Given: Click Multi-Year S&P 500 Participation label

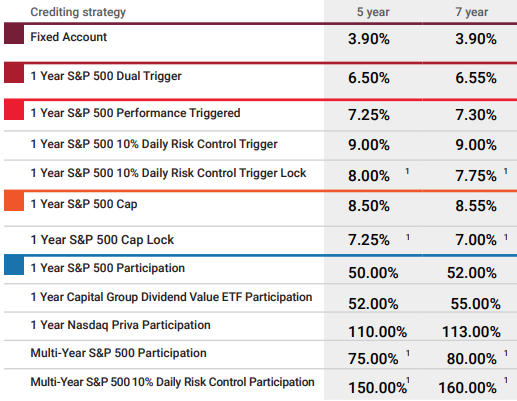Looking at the screenshot, I should [118, 353].
